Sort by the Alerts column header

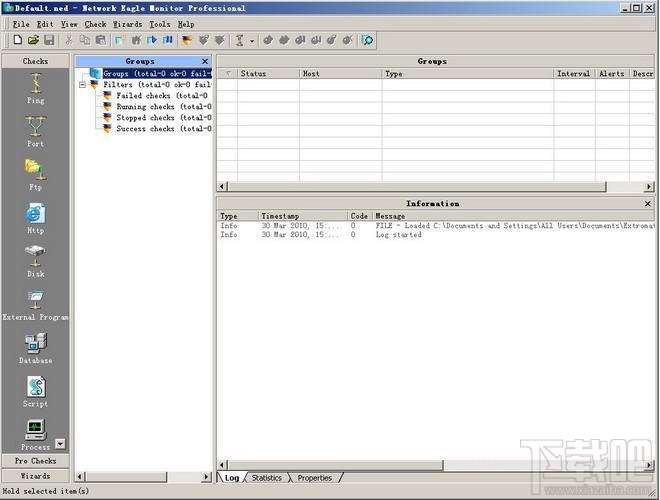[612, 74]
